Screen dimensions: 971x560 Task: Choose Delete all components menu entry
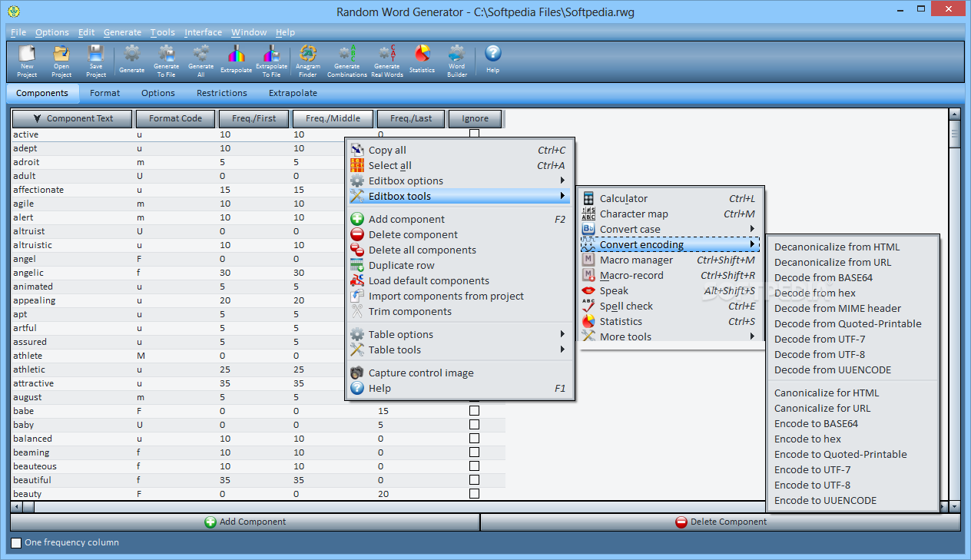click(x=459, y=250)
